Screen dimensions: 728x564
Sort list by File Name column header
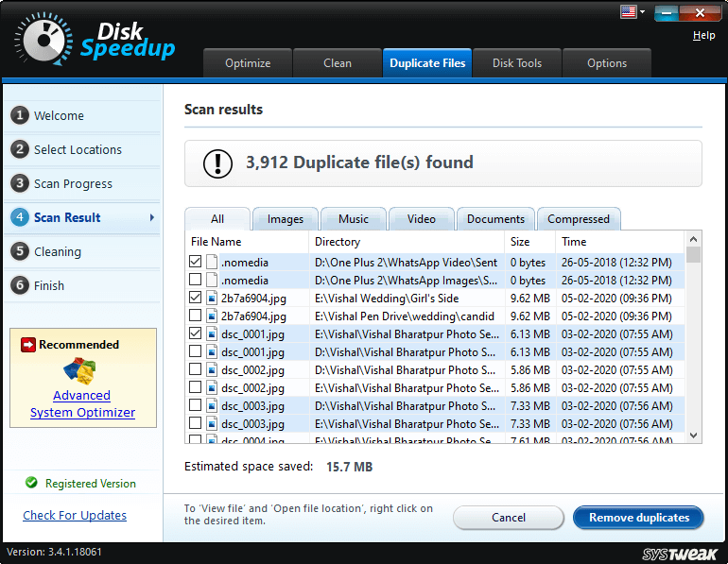pos(247,242)
